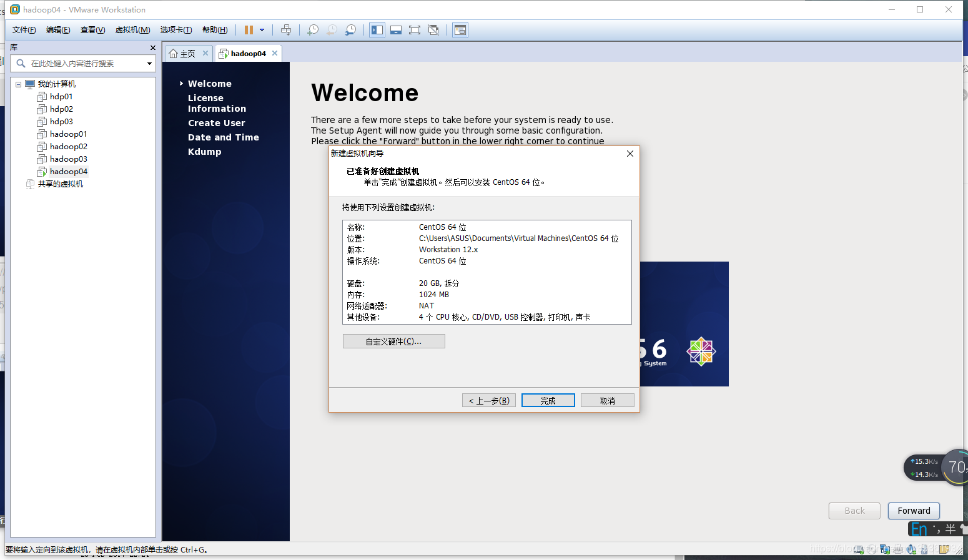Close the hadoop04 tab

click(x=275, y=53)
